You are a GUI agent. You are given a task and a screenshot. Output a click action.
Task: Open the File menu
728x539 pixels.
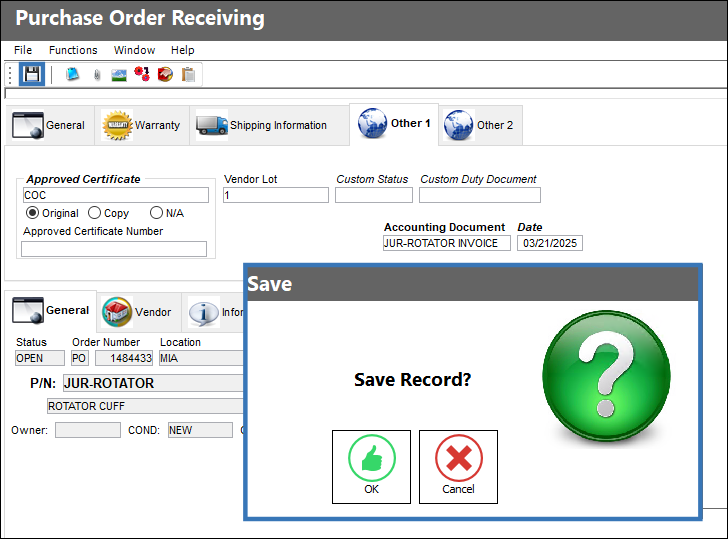[x=23, y=50]
